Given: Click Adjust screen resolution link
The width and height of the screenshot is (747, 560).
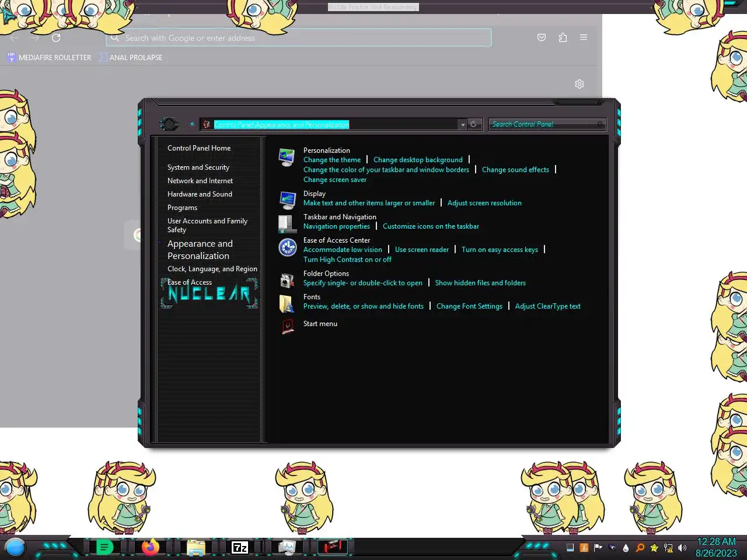Looking at the screenshot, I should click(484, 203).
